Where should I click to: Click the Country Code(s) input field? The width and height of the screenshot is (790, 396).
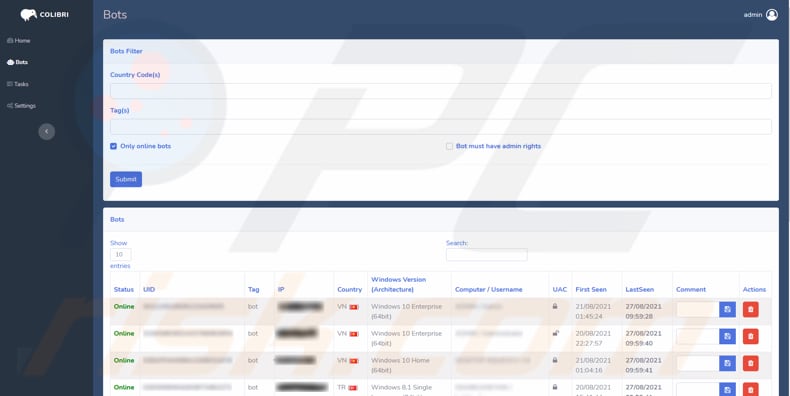441,91
